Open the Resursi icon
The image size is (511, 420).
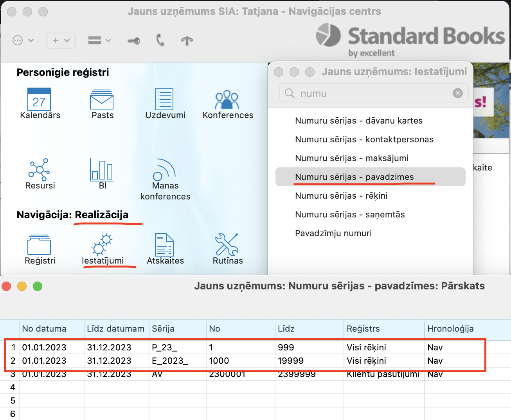click(x=39, y=170)
